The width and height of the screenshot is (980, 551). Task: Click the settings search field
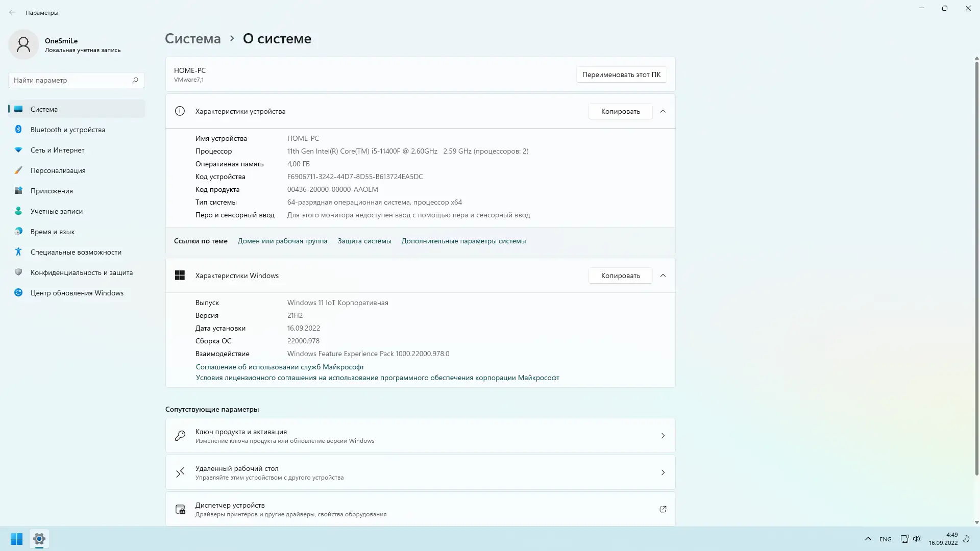71,80
